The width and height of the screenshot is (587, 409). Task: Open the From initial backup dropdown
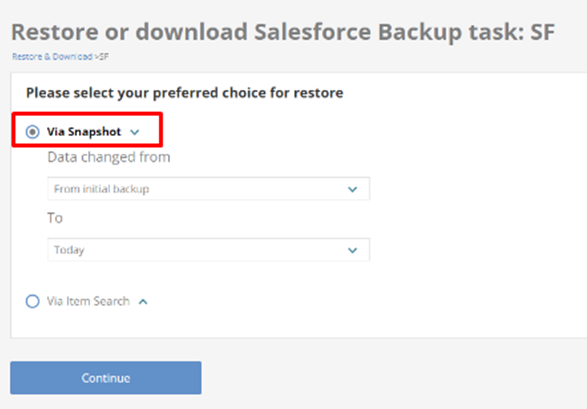click(209, 189)
